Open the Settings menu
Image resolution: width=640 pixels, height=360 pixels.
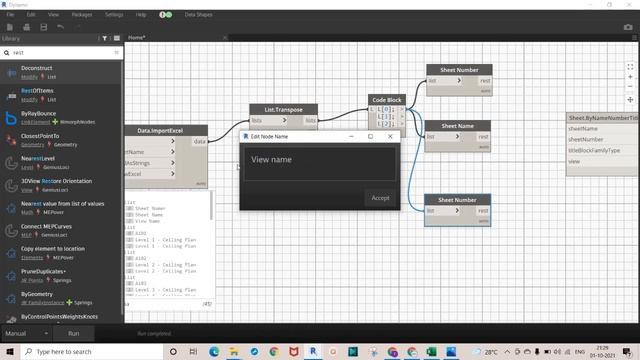click(114, 15)
